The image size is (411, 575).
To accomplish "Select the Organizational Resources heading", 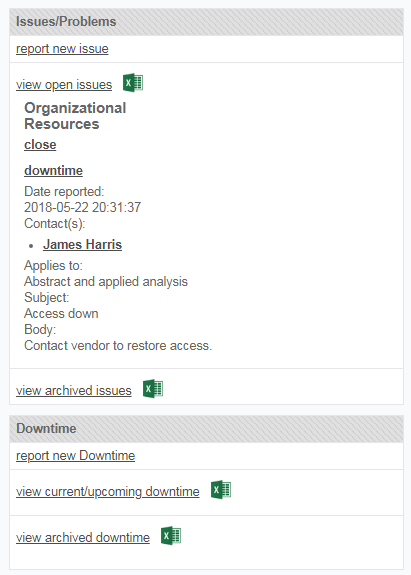I will 75,116.
